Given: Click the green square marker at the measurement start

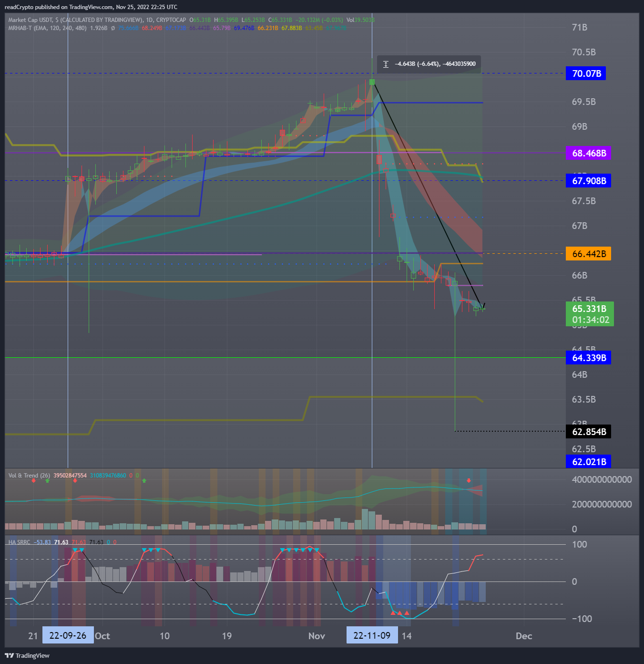Looking at the screenshot, I should 372,82.
